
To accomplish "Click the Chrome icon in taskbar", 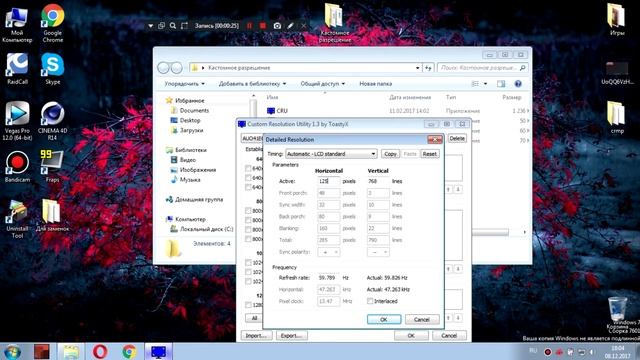I will coord(129,351).
